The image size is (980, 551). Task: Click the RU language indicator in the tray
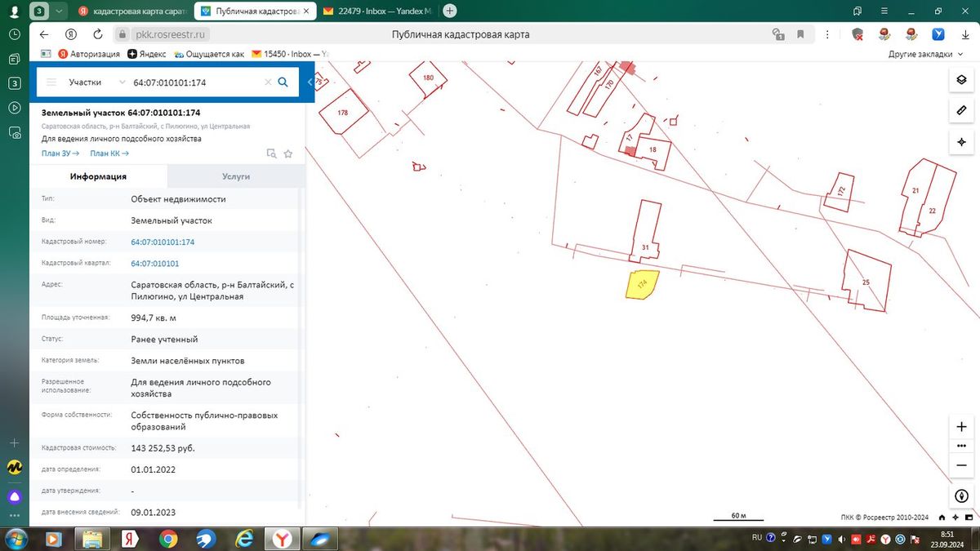tap(756, 538)
